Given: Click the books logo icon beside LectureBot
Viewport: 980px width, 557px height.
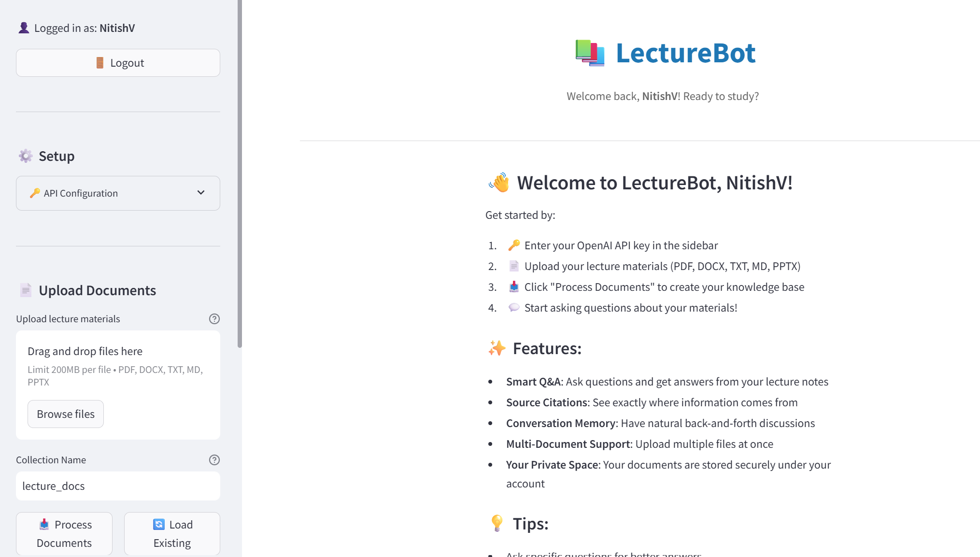Looking at the screenshot, I should [590, 53].
